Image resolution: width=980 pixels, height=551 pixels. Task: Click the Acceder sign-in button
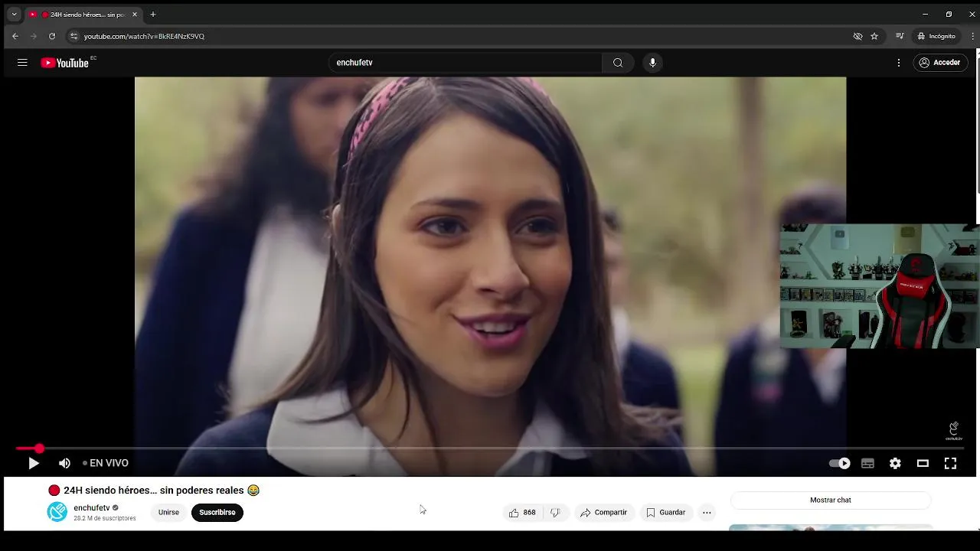click(x=939, y=63)
